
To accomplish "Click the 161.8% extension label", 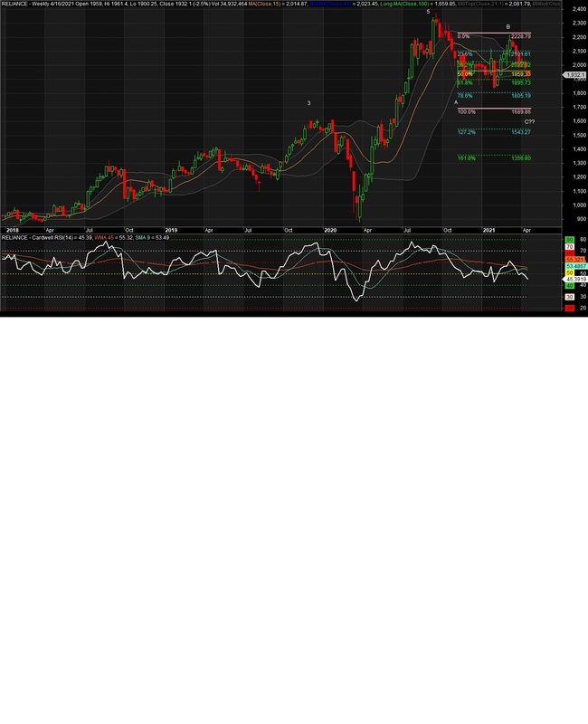I will (x=466, y=157).
